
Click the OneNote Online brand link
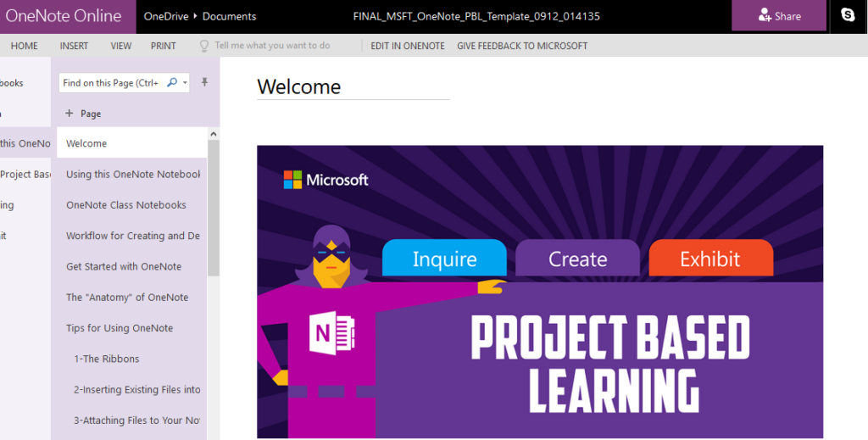[64, 15]
